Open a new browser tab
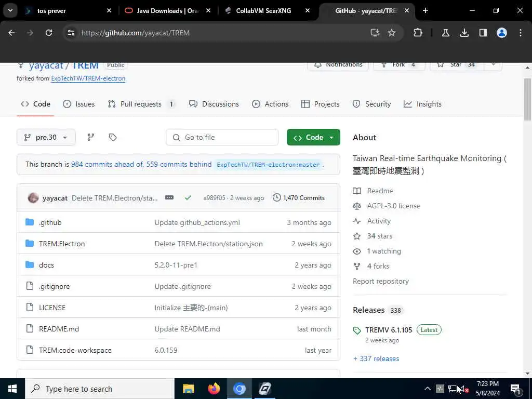Screen dimensions: 532x399 (425, 10)
